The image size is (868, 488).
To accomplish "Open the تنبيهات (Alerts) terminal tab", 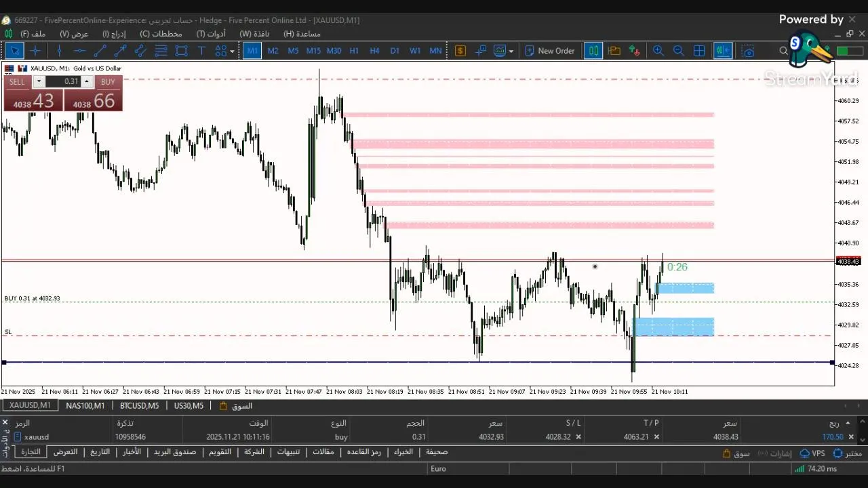I will click(289, 452).
